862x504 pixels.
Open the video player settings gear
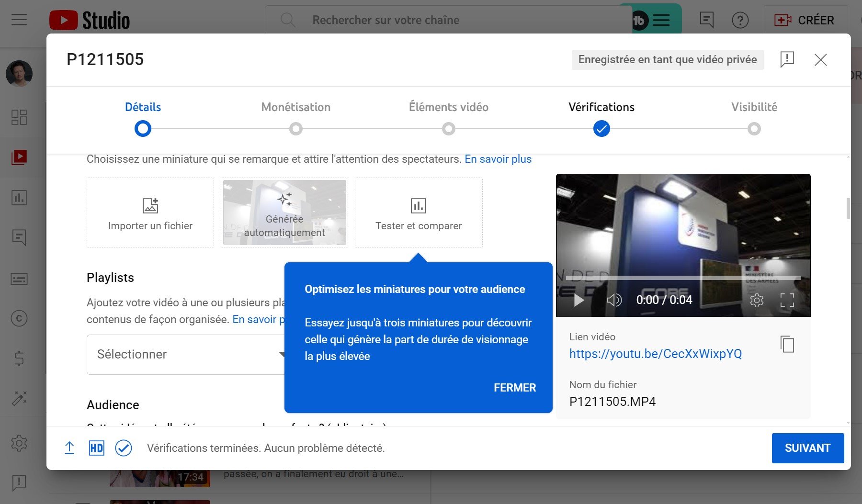click(x=757, y=300)
